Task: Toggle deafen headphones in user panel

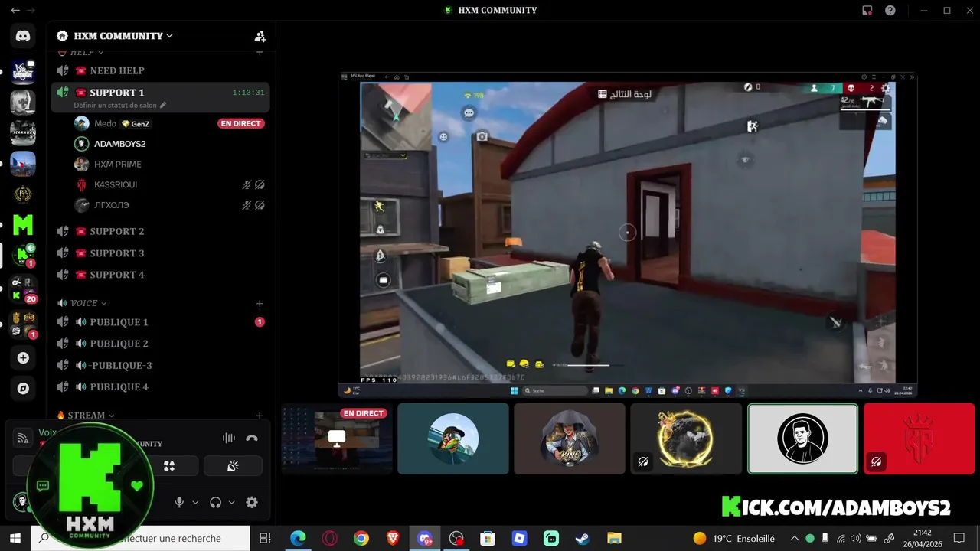Action: tap(215, 502)
